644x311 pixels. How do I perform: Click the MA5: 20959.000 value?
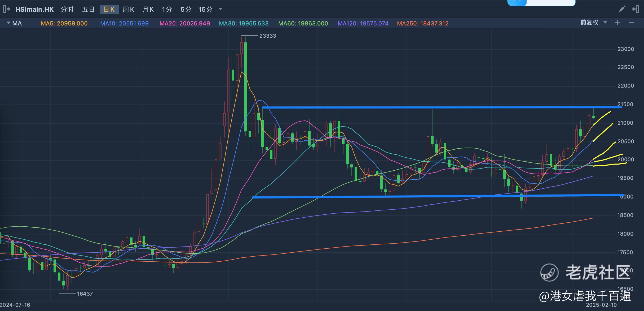pos(64,23)
